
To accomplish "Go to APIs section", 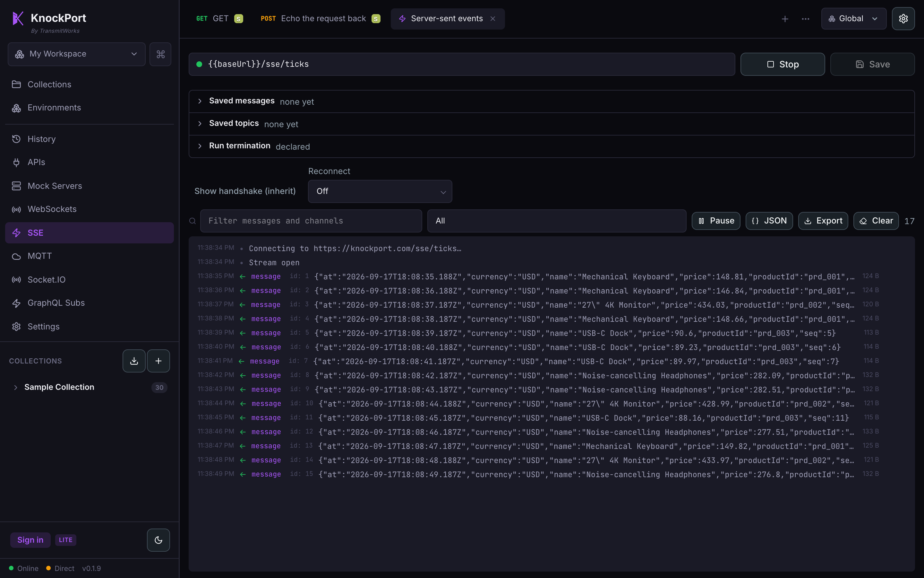I will (89, 162).
